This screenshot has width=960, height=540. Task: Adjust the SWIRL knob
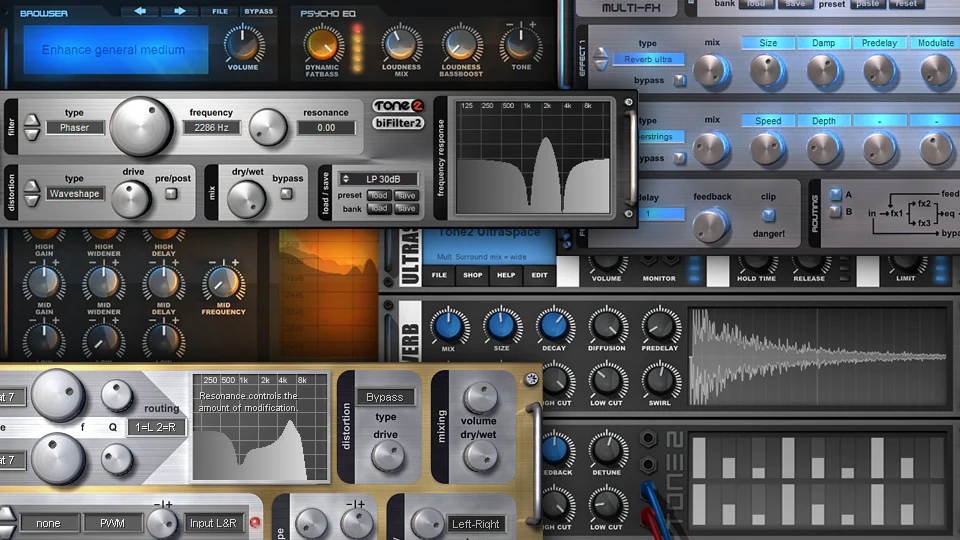point(659,380)
